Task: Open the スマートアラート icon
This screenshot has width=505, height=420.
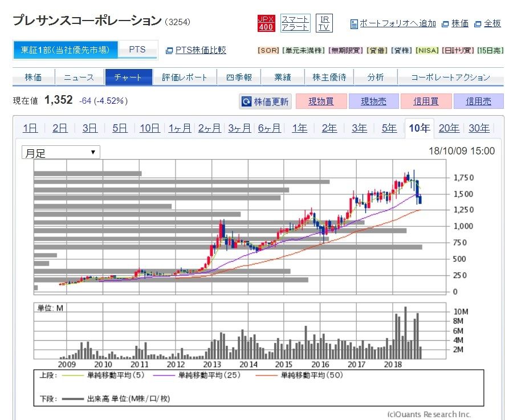Action: pyautogui.click(x=295, y=23)
